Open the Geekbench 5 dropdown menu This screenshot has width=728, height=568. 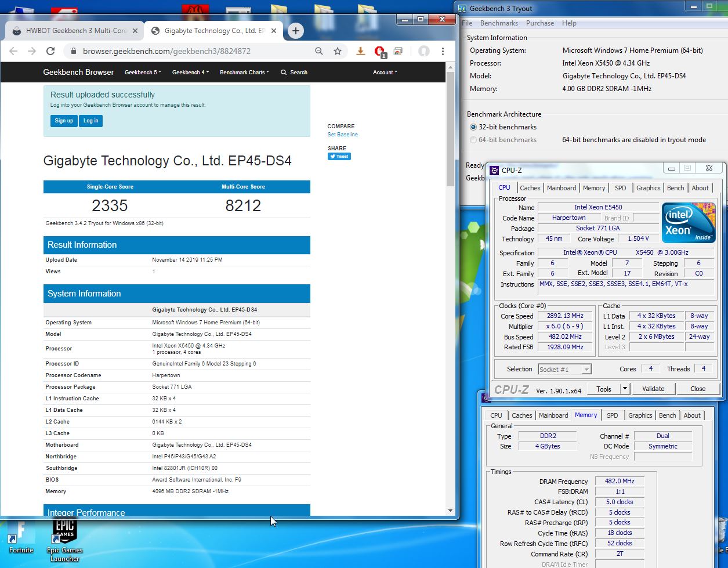coord(143,73)
